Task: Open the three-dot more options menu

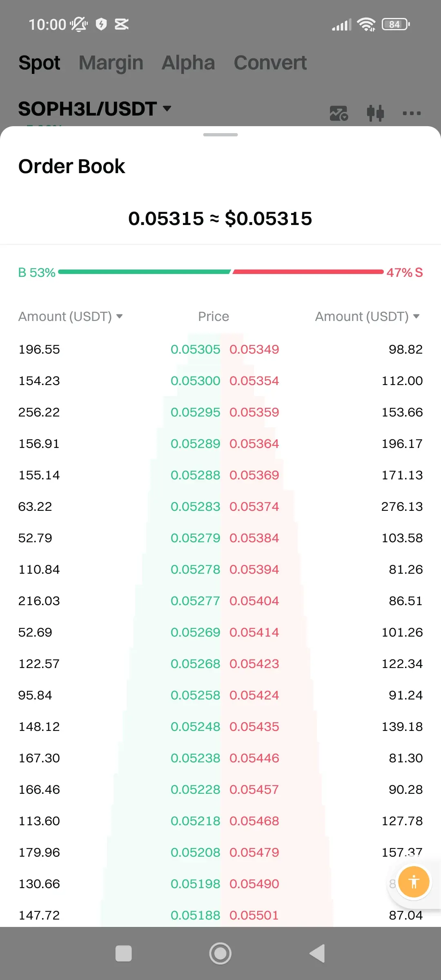Action: click(412, 113)
